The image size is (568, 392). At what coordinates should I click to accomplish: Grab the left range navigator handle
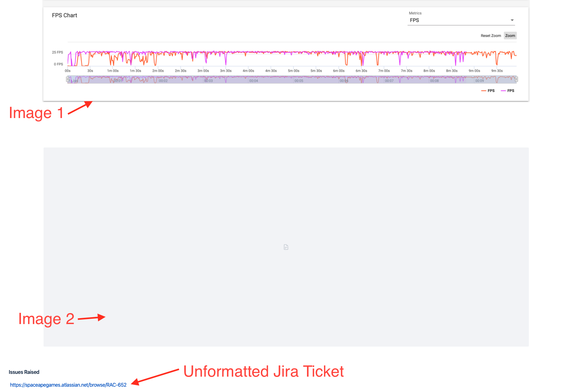point(67,80)
